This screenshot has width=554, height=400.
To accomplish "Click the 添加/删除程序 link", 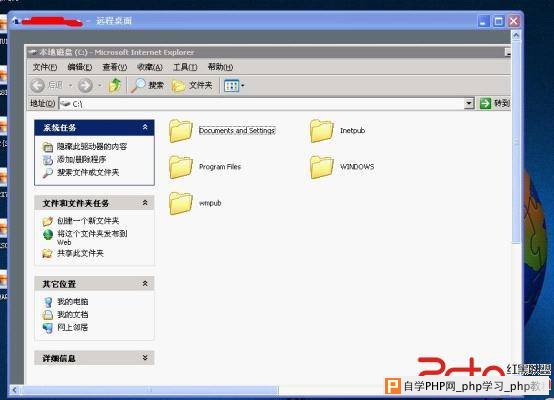I will 82,159.
